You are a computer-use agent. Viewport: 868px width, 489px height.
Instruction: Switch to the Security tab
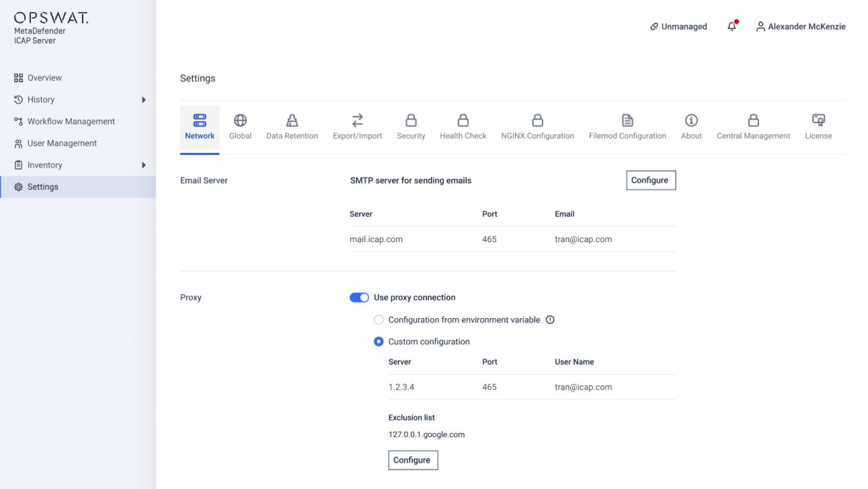[x=411, y=127]
